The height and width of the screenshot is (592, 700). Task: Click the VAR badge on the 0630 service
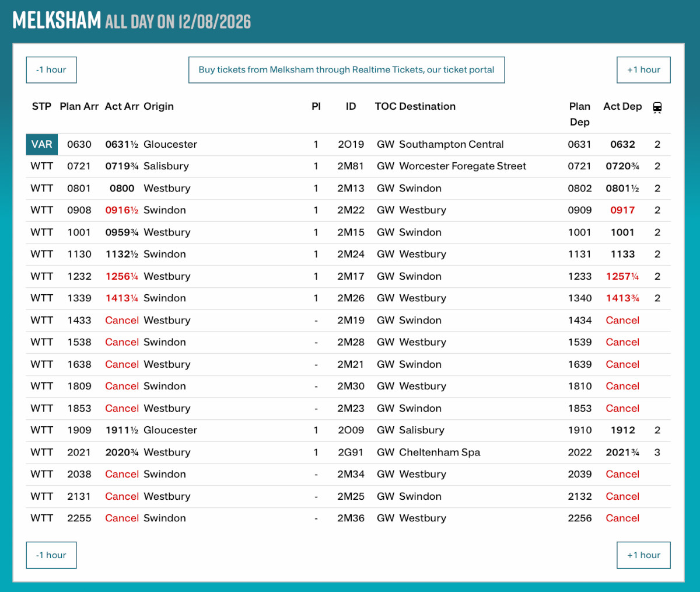point(42,144)
